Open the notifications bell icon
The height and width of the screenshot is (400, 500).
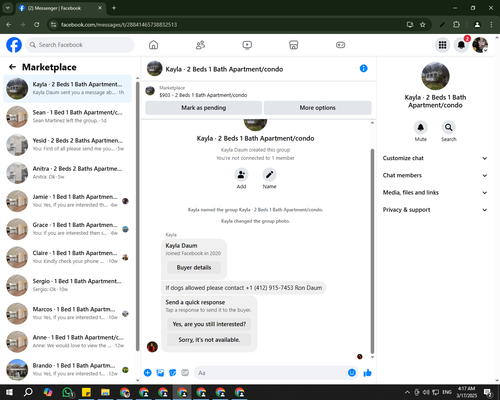461,45
